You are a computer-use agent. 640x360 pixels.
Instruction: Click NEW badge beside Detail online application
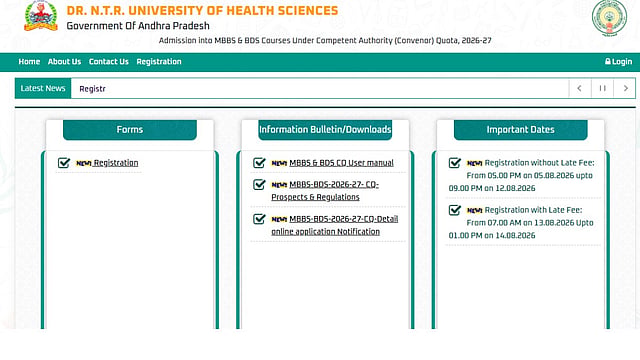[279, 219]
